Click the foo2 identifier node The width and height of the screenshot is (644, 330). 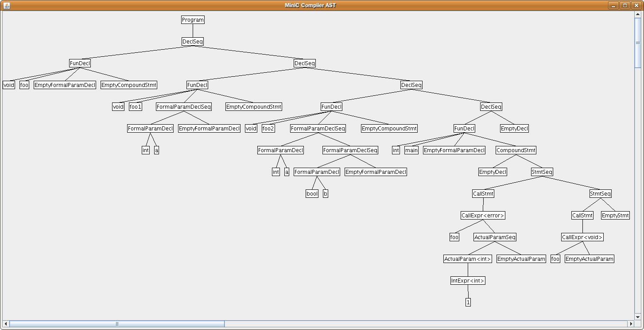[268, 129]
